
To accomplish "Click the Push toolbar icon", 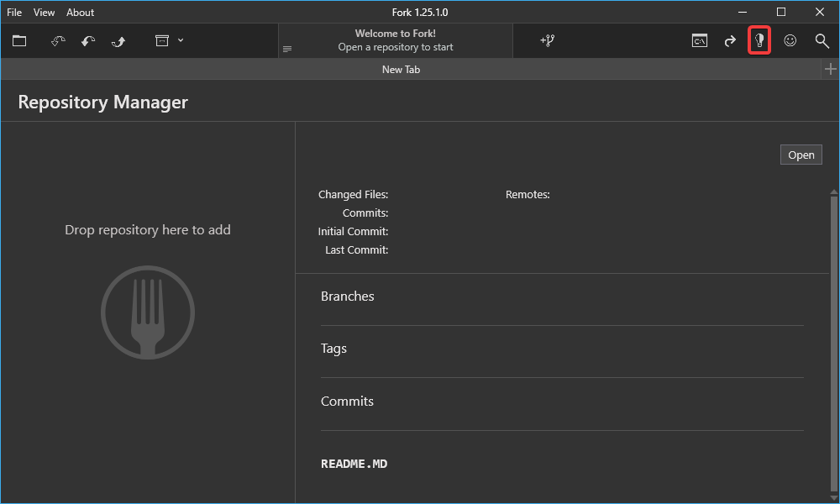I will click(118, 40).
